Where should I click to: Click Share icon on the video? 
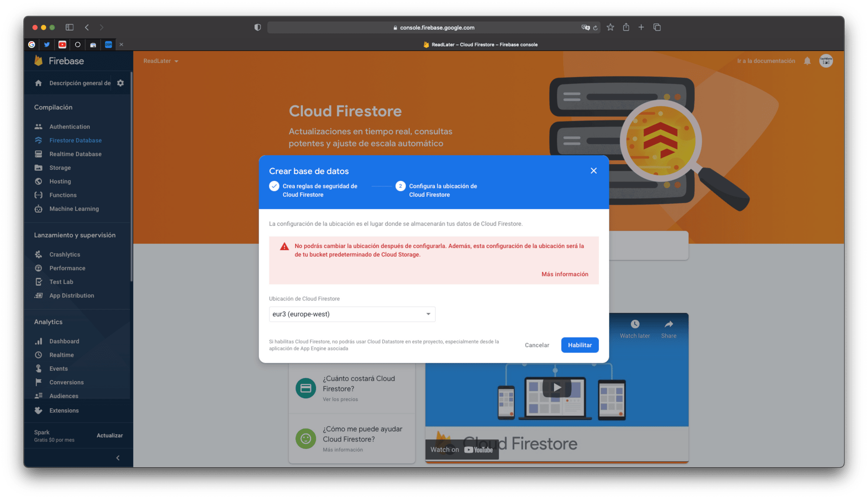(x=668, y=329)
